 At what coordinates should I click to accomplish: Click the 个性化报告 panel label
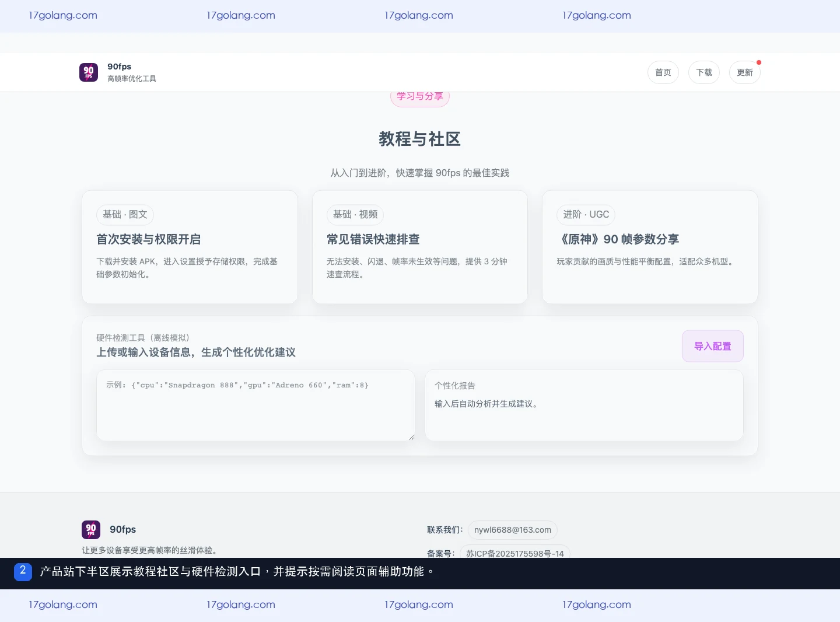455,386
